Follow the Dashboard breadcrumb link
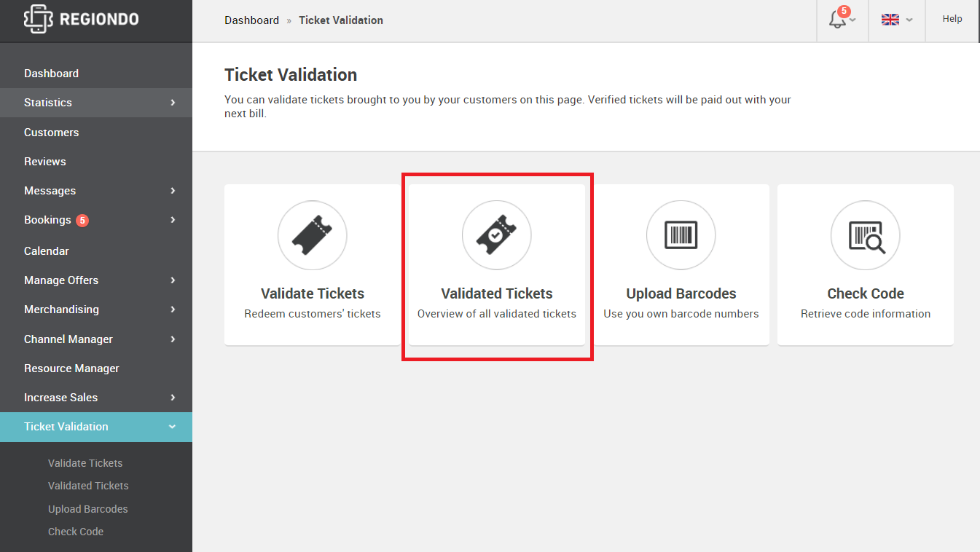 251,20
